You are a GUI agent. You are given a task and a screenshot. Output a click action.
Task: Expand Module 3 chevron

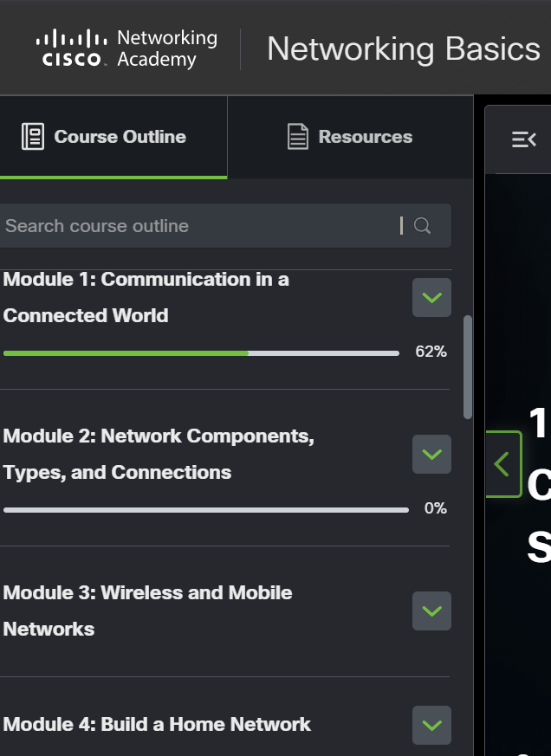[431, 611]
